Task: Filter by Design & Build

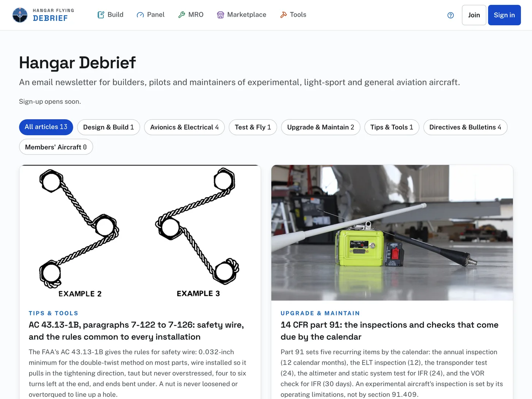Action: coord(109,127)
